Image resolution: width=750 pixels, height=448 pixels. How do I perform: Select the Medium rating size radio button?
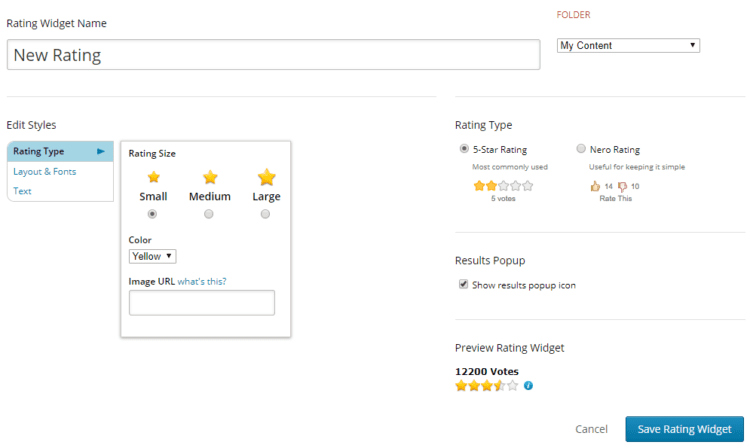click(x=209, y=214)
